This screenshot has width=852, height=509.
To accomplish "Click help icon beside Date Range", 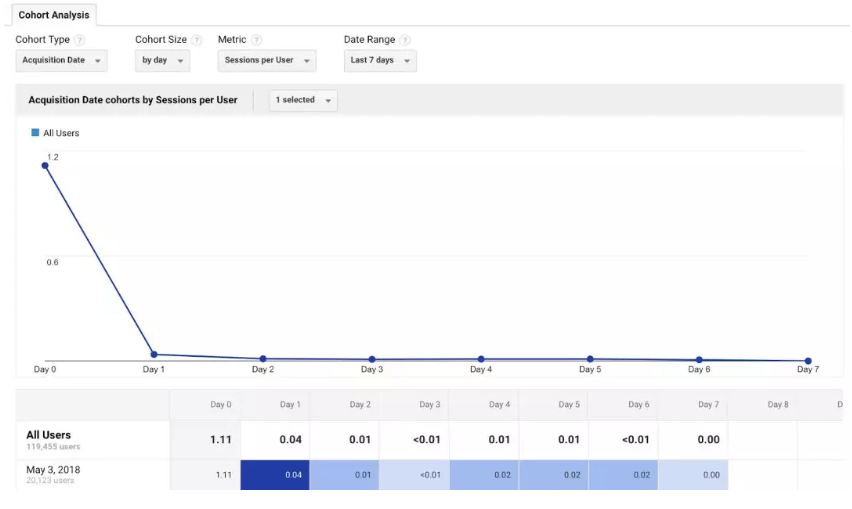I will pyautogui.click(x=405, y=40).
